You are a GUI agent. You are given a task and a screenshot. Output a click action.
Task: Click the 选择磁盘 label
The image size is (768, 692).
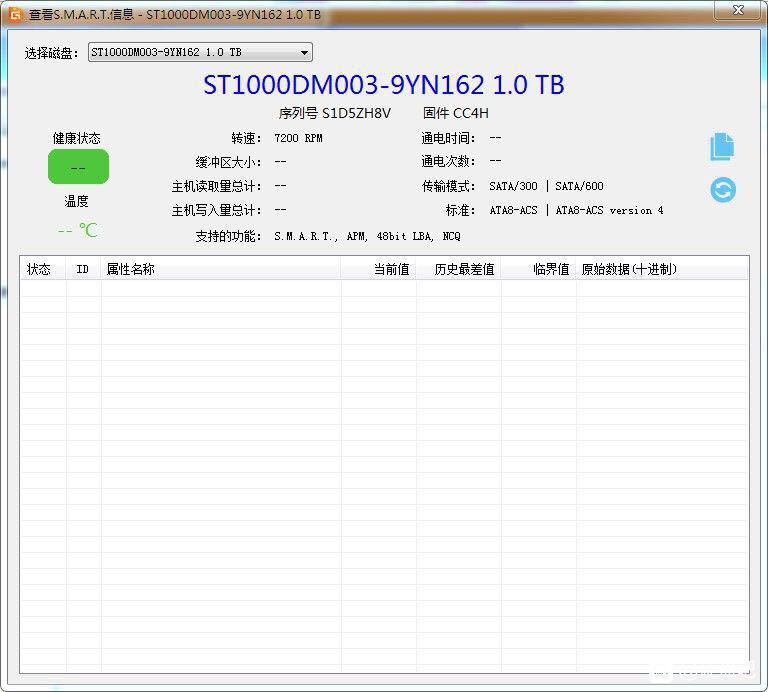click(51, 53)
